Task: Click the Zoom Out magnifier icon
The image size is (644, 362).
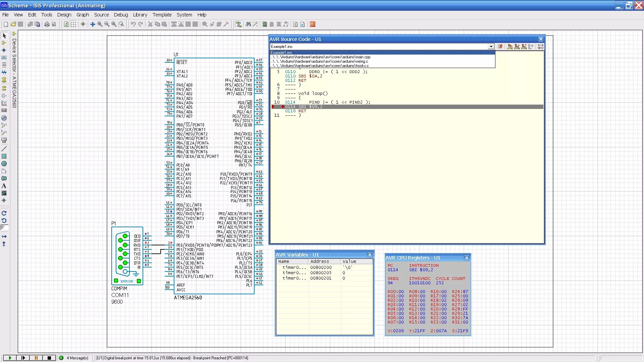Action: tap(107, 24)
